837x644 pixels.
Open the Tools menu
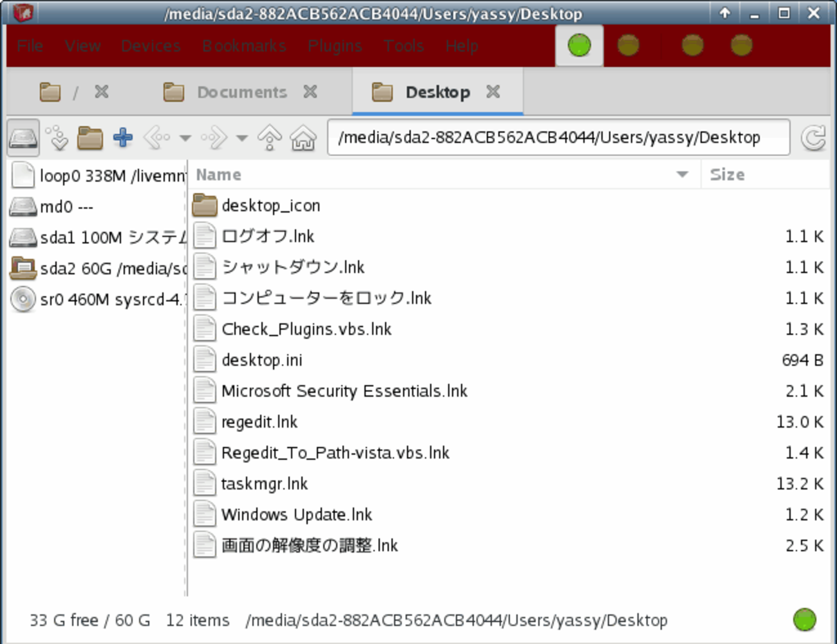coord(404,46)
